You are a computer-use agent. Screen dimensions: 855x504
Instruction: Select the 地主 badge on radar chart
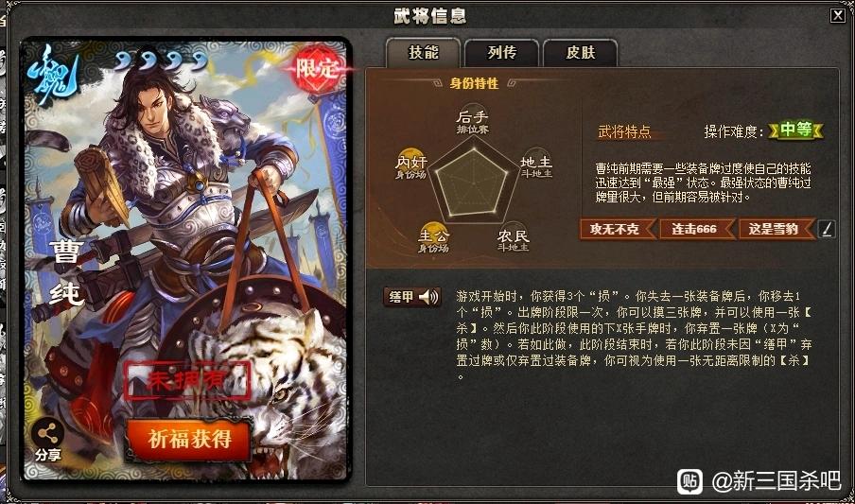(x=536, y=165)
